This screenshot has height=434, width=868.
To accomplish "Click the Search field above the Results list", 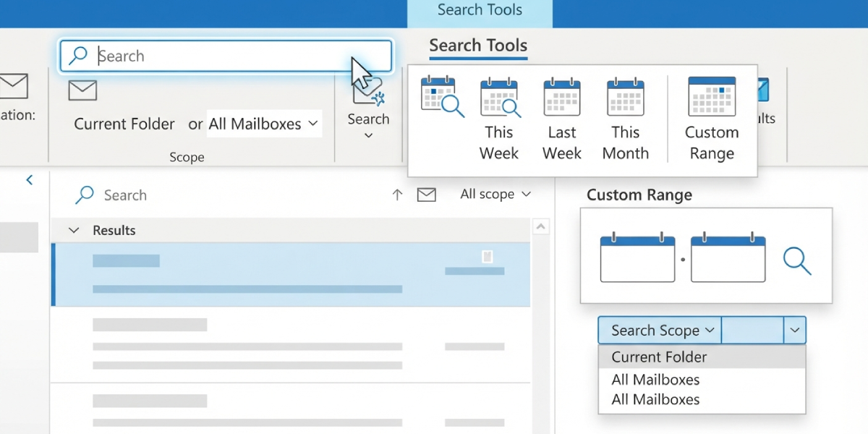I will (x=224, y=195).
